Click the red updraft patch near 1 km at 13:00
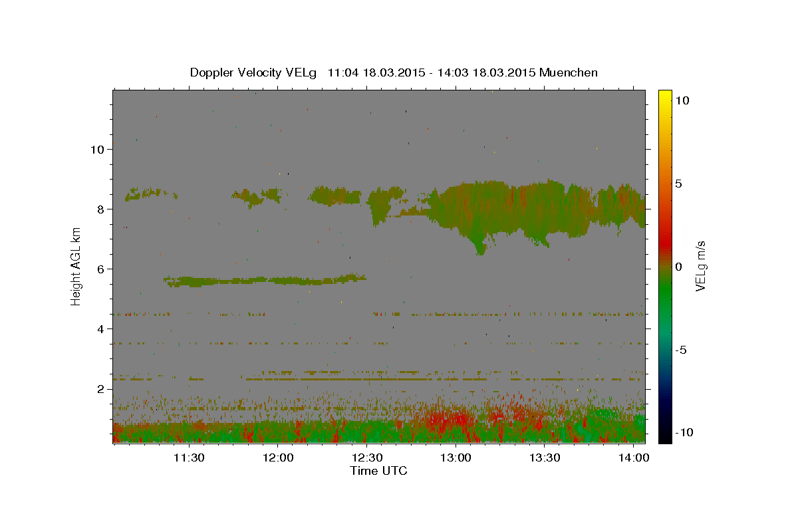Image resolution: width=798 pixels, height=532 pixels. (x=449, y=419)
